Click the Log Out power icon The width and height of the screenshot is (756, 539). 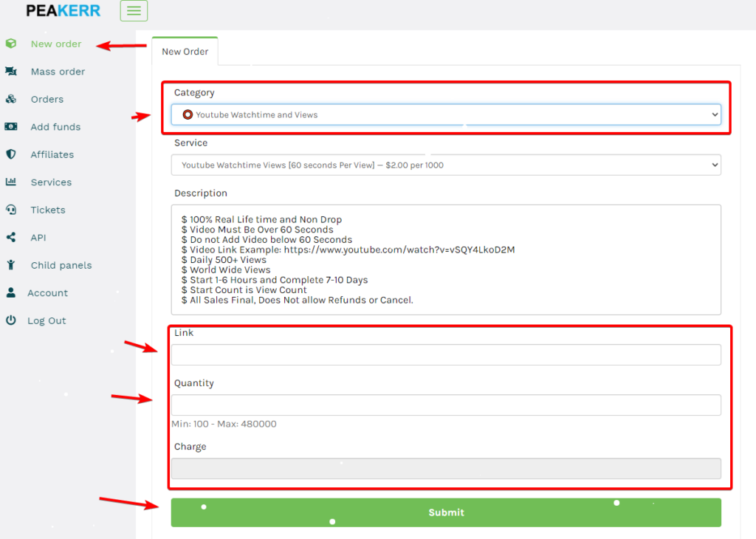point(11,320)
